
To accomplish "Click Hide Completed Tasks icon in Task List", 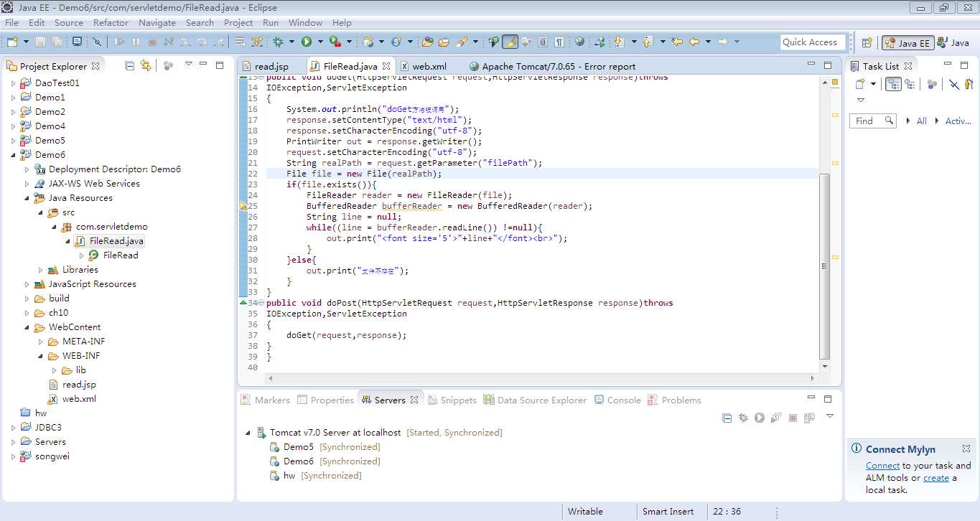I will point(954,84).
